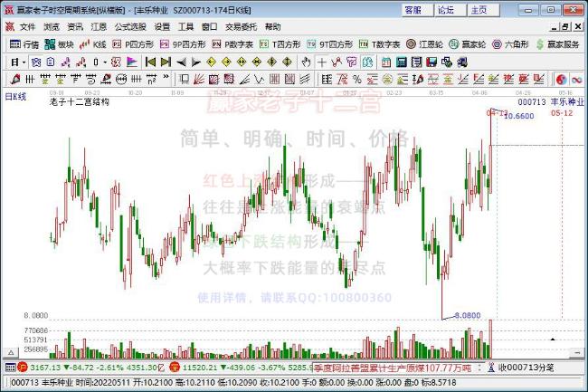This screenshot has height=392, width=588.
Task: Open the 浏览 menu
Action: click(52, 26)
